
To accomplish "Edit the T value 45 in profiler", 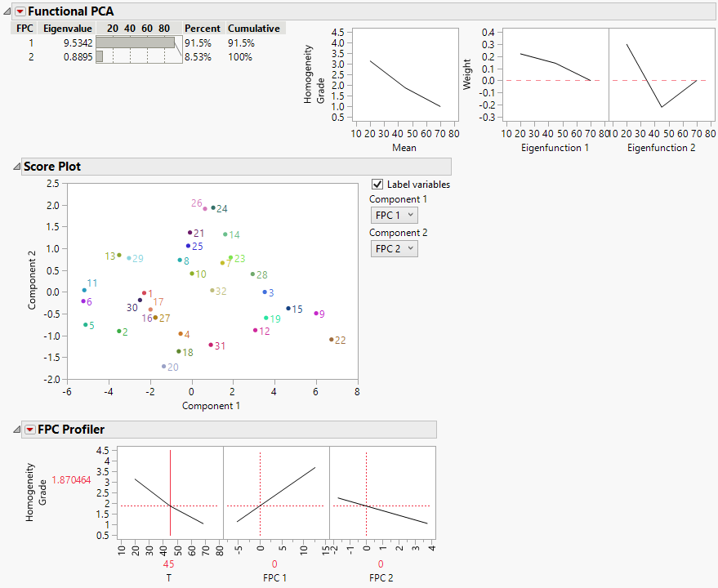I will pos(168,564).
